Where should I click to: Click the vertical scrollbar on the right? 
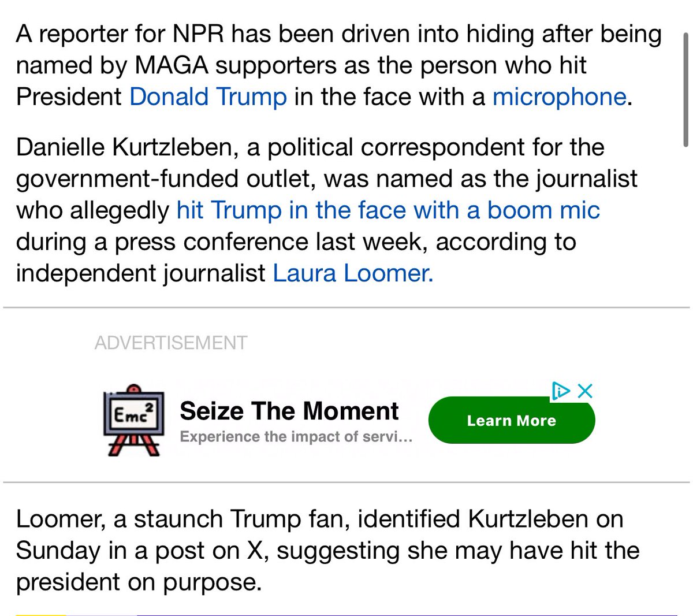[685, 90]
